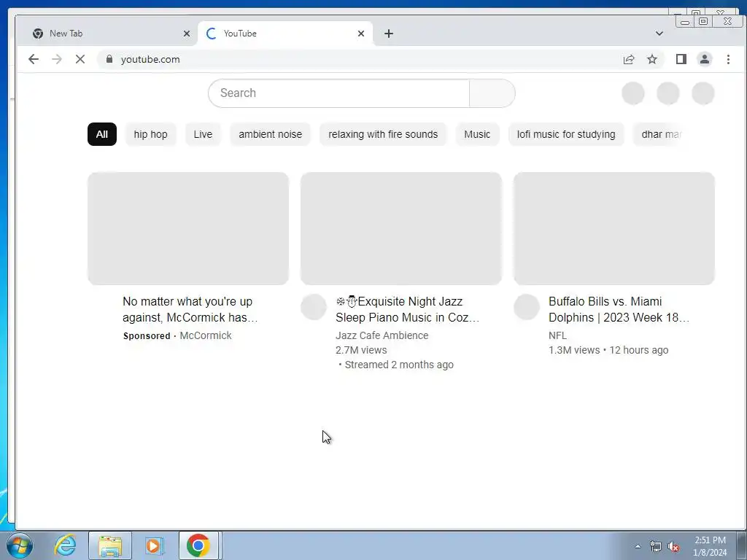
Task: Select the All filter chip
Action: 102,134
